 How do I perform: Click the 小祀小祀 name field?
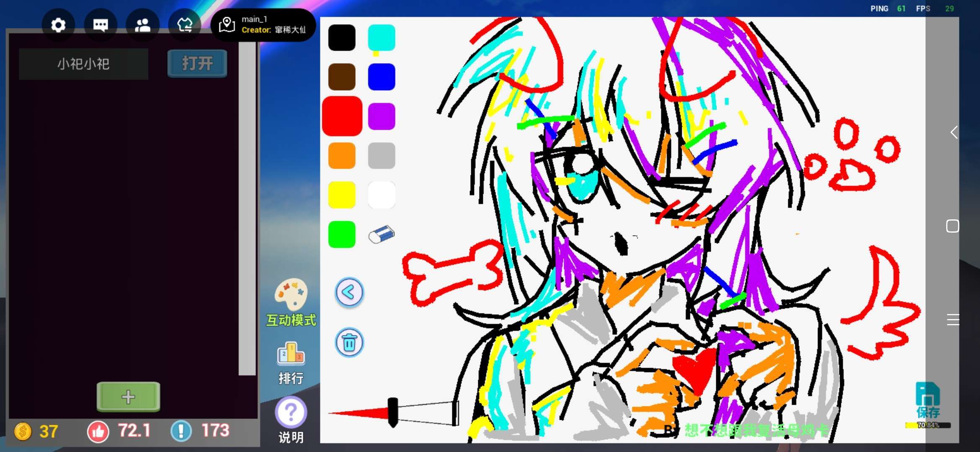click(83, 64)
